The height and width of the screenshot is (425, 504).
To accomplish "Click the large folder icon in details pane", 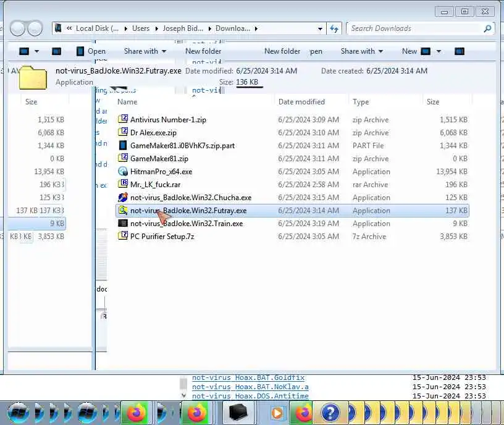I will [x=33, y=77].
